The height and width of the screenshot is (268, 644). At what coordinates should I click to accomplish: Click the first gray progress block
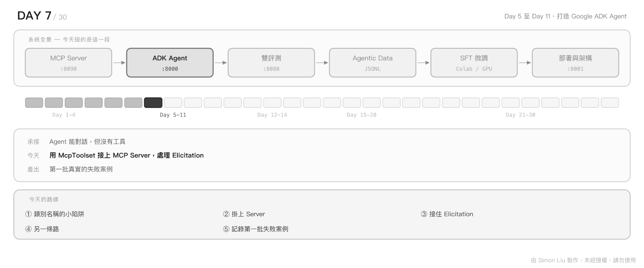pyautogui.click(x=34, y=103)
